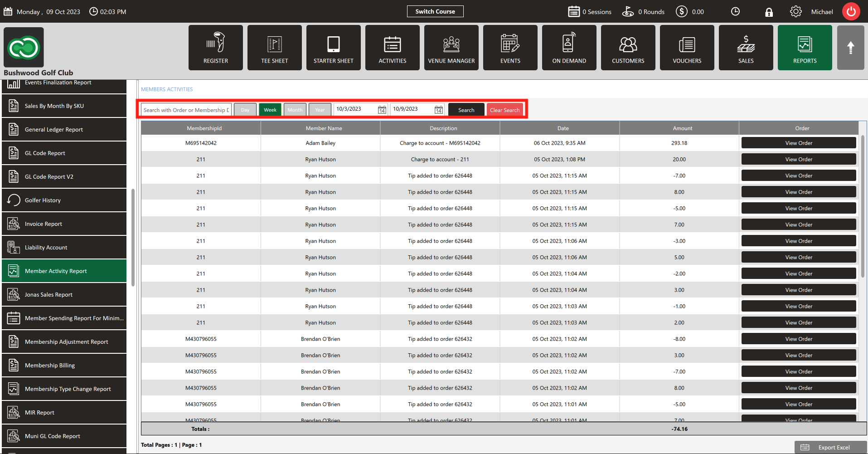Open the Sales module
The image size is (868, 454).
click(746, 48)
